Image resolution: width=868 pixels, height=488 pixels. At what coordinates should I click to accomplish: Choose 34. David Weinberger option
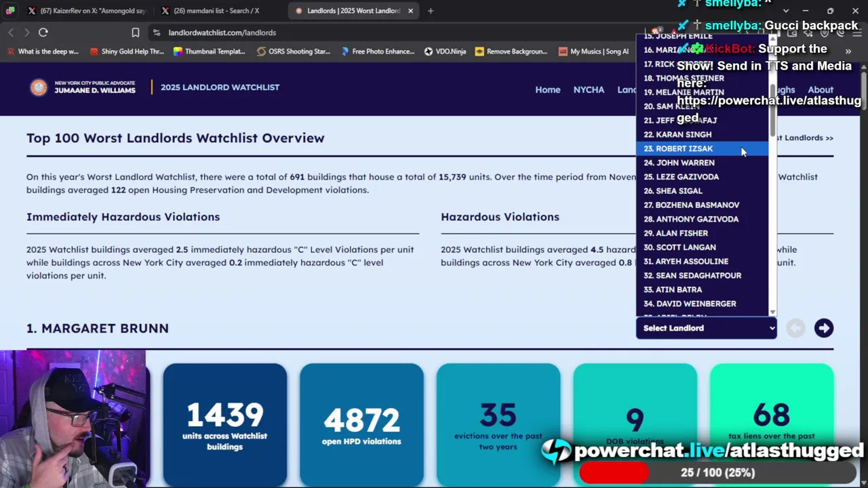[702, 304]
